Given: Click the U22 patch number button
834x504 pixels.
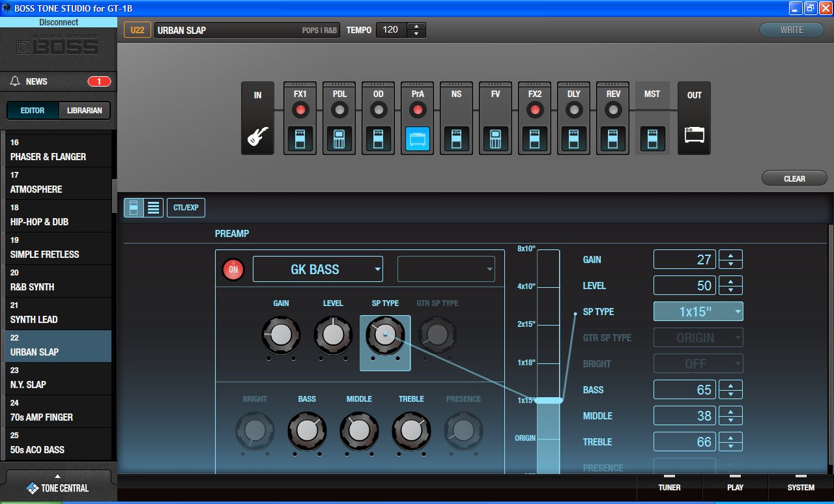Looking at the screenshot, I should [x=137, y=30].
